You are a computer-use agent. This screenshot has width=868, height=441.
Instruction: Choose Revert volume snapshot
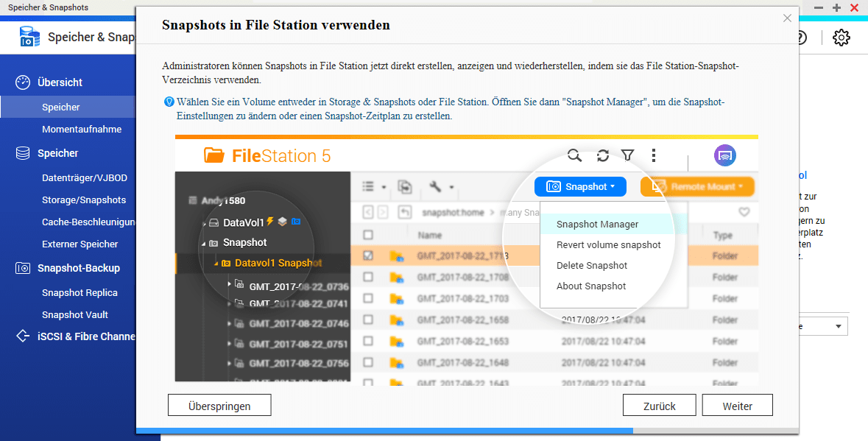(x=608, y=244)
